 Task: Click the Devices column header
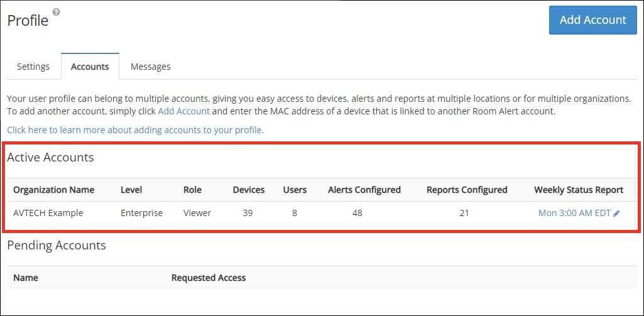point(248,190)
